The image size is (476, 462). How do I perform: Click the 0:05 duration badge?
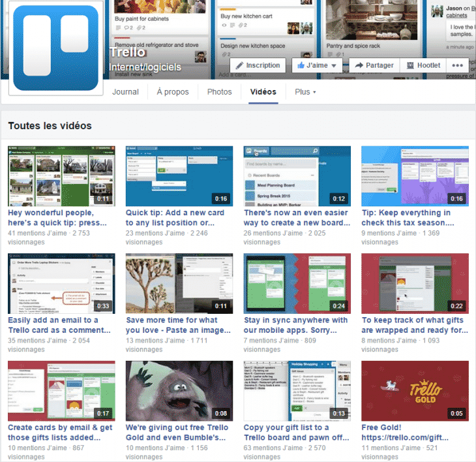456,414
